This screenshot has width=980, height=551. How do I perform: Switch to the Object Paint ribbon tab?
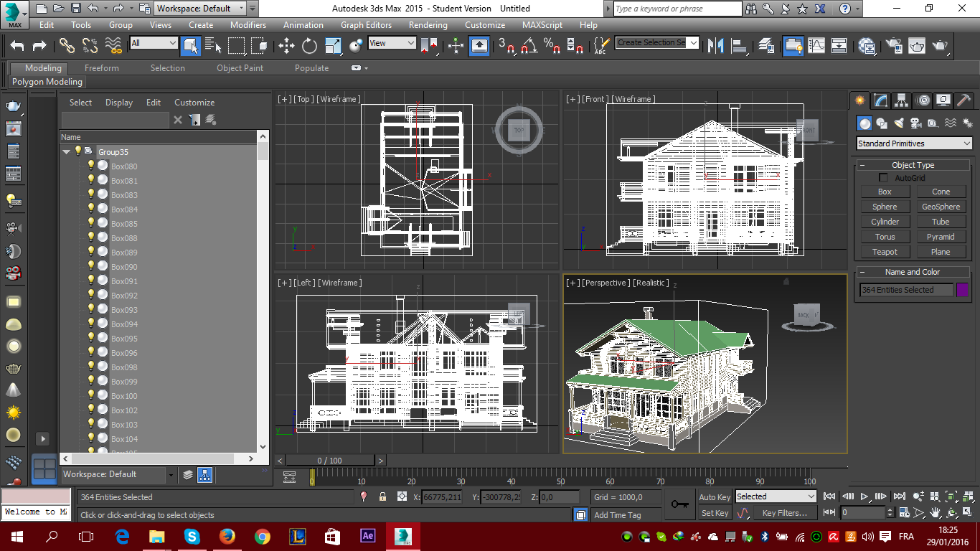(x=240, y=68)
